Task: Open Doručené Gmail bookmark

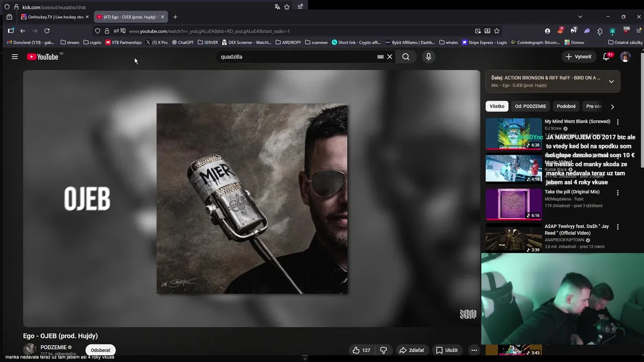Action: [x=31, y=43]
